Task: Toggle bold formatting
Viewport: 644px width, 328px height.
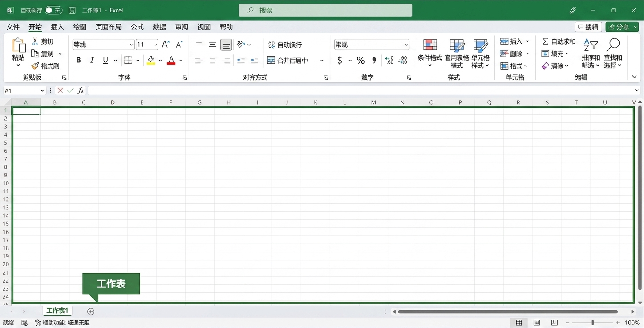Action: pos(79,60)
